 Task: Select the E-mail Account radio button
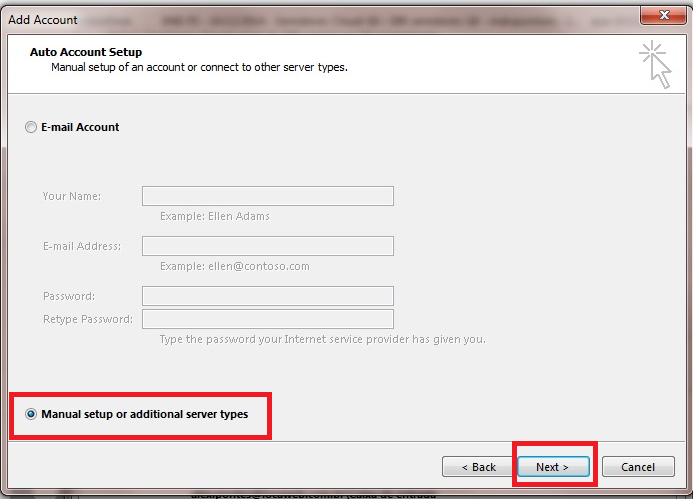click(x=30, y=127)
